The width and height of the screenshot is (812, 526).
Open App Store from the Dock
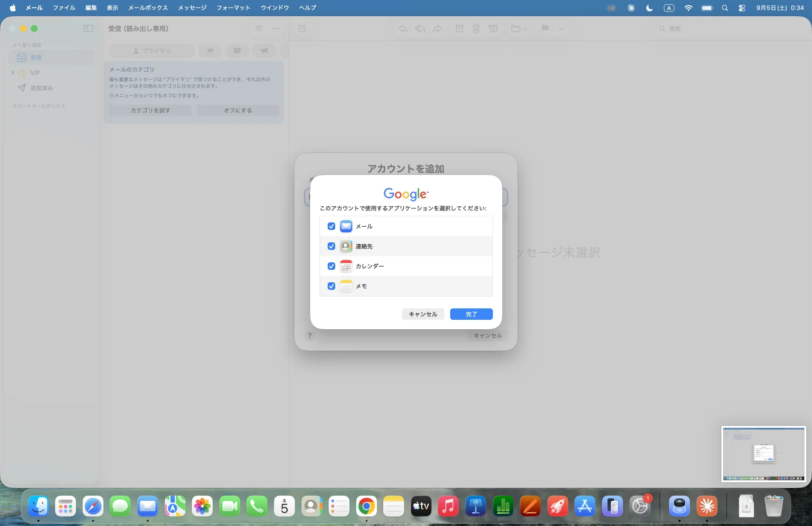(585, 506)
